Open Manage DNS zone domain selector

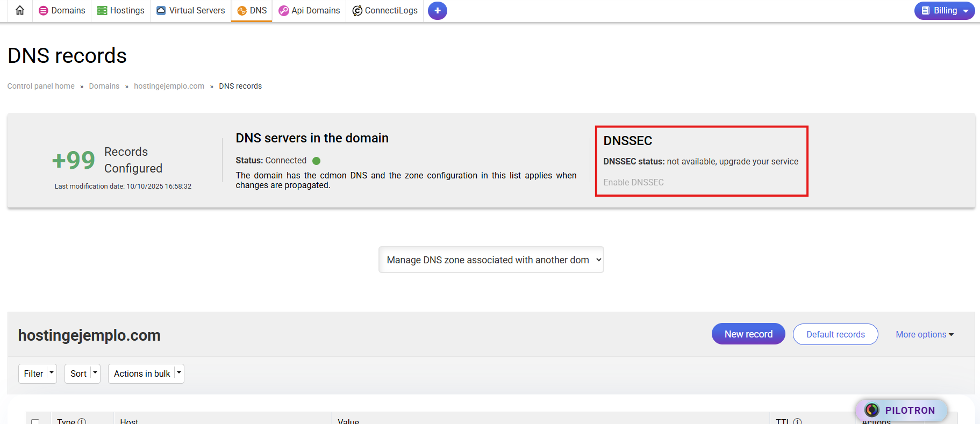coord(491,260)
